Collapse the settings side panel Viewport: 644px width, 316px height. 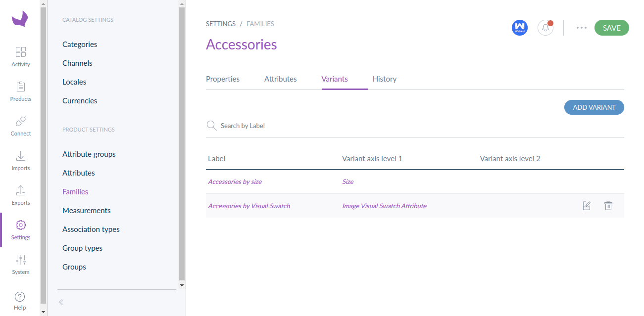61,302
